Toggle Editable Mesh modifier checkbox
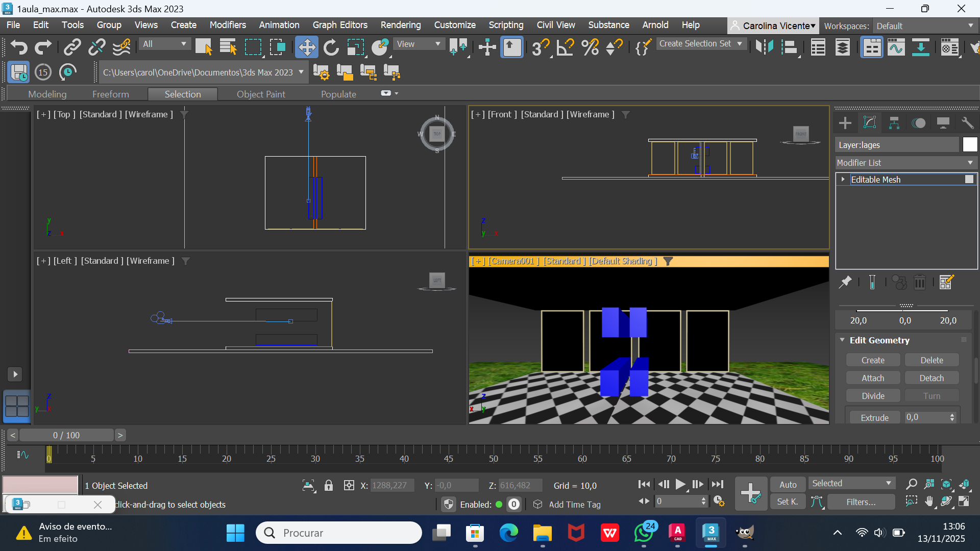Viewport: 980px width, 551px height. click(x=969, y=179)
